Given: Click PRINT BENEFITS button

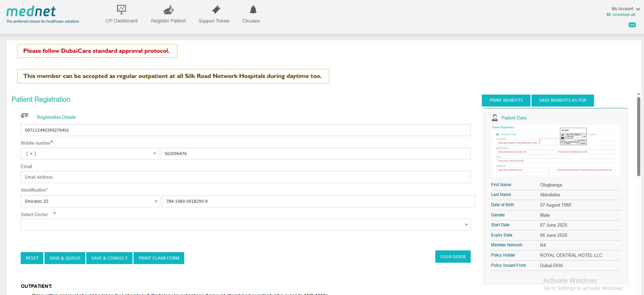Looking at the screenshot, I should click(506, 100).
